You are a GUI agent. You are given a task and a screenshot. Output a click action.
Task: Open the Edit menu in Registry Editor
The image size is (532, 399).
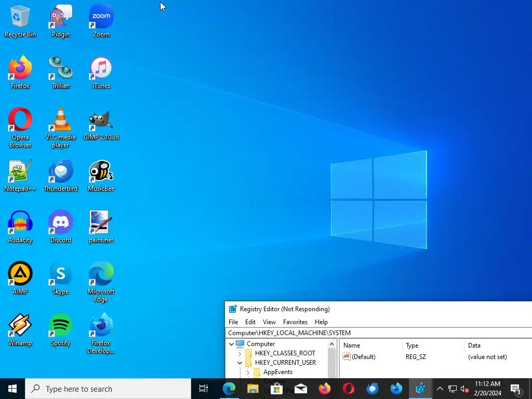[x=250, y=322]
